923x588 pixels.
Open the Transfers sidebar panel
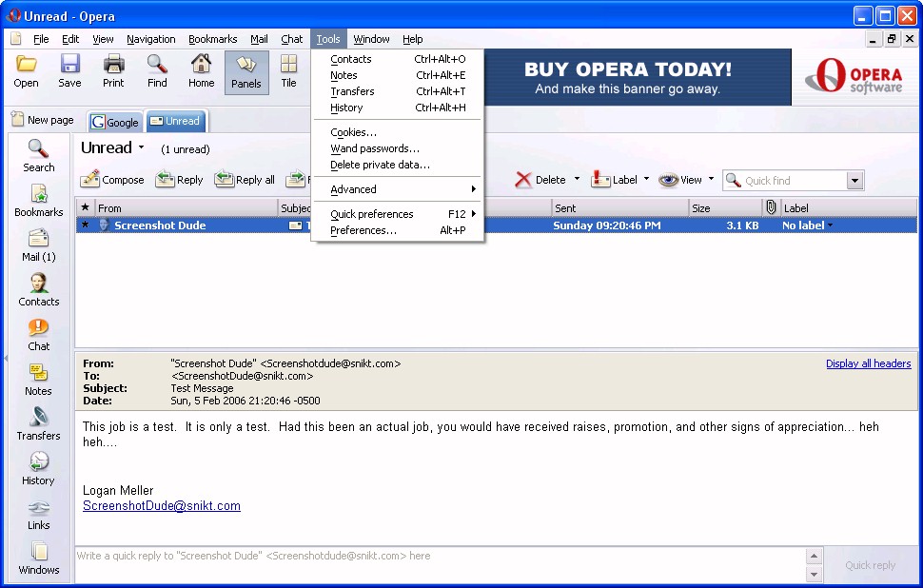tap(39, 424)
